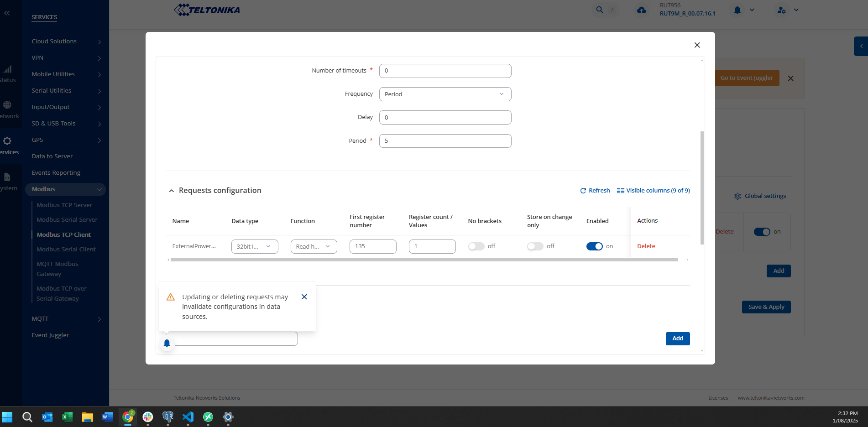Open the user account icon menu

782,10
